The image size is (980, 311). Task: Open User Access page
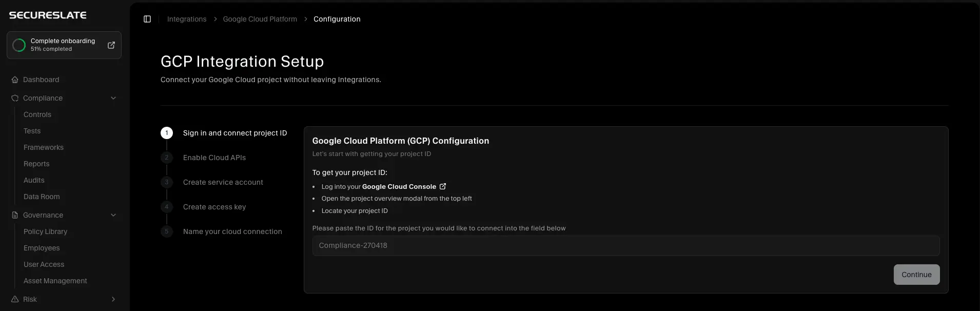(x=44, y=264)
